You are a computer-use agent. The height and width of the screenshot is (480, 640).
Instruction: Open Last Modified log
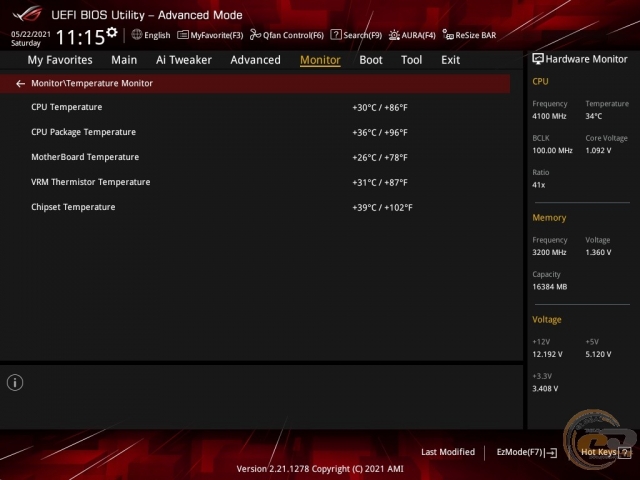(448, 452)
